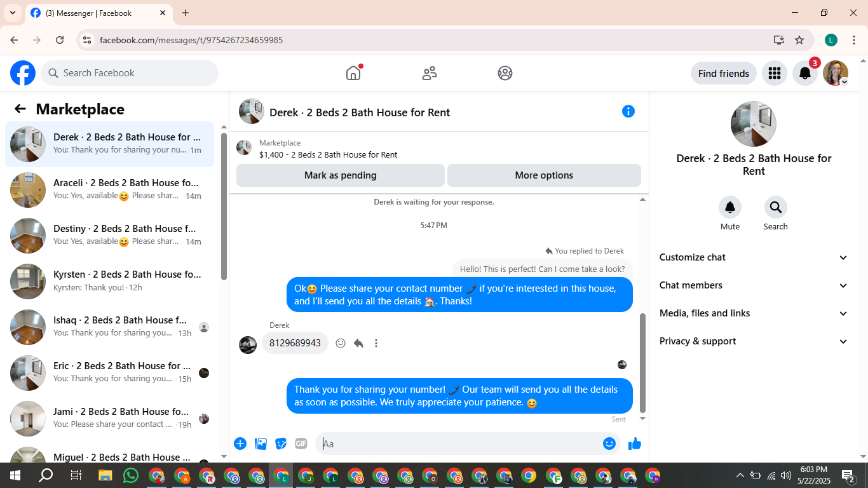This screenshot has width=868, height=488.
Task: Expand the Customize chat section
Action: pos(754,257)
